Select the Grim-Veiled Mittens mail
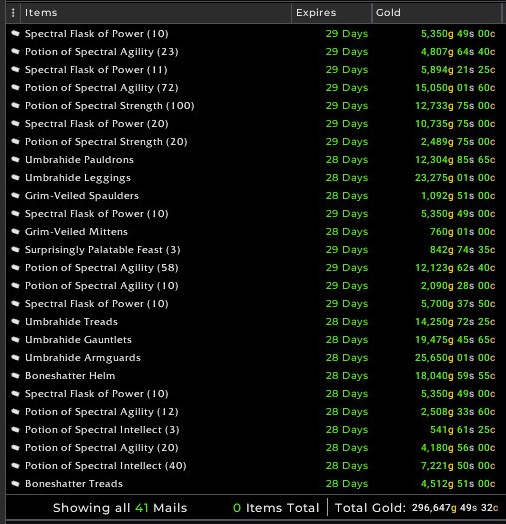506x524 pixels. click(x=254, y=232)
